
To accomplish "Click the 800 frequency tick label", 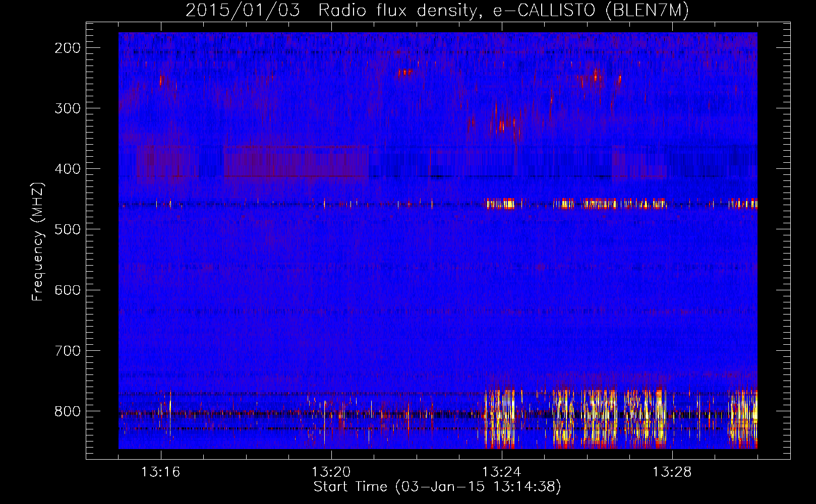I will (x=68, y=411).
